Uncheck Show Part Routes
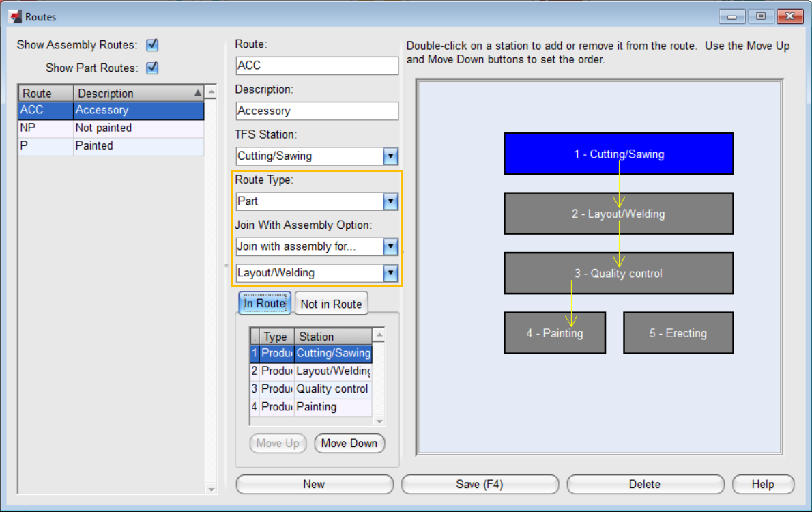Image resolution: width=812 pixels, height=512 pixels. pos(152,68)
